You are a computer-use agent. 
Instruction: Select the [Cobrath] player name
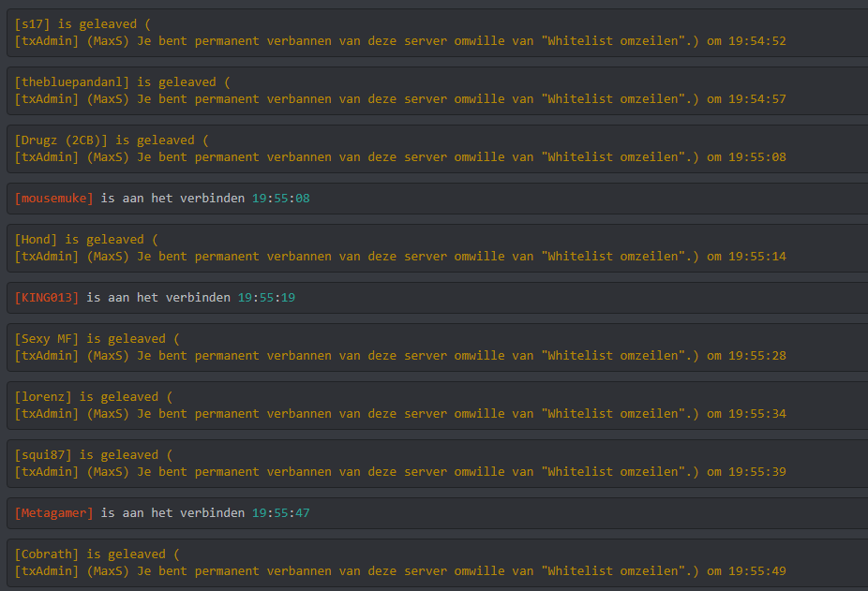click(x=47, y=554)
